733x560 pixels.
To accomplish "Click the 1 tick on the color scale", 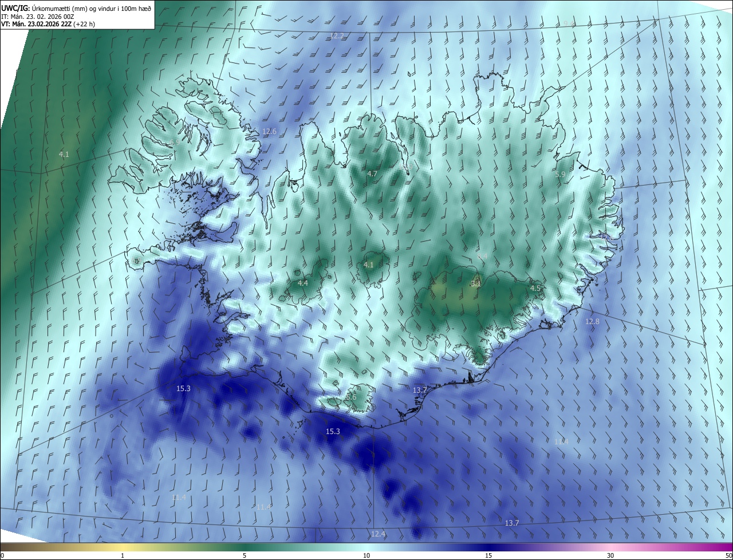I will [123, 555].
